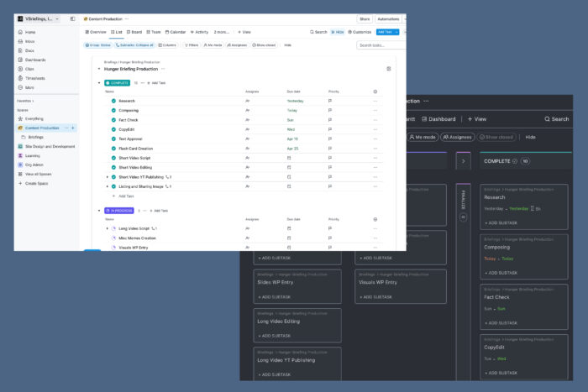Viewport: 588px width, 392px height.
Task: Open Inbox from the sidebar
Action: pos(29,41)
